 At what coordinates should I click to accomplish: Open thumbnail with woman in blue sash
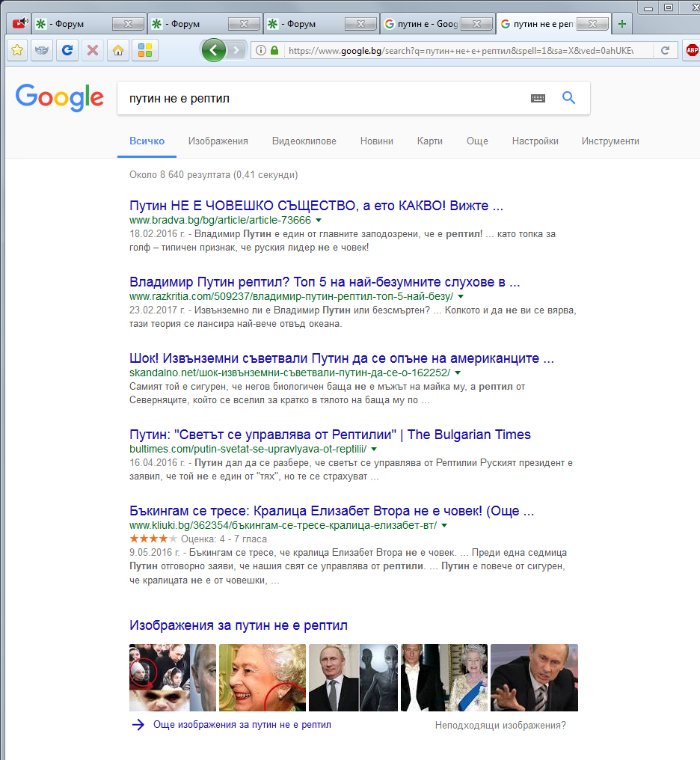(444, 678)
